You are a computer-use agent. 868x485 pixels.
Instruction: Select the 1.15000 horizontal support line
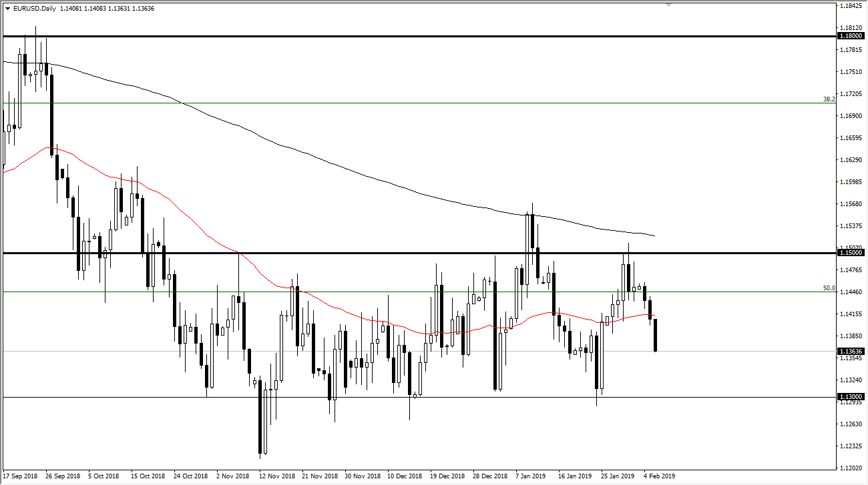401,253
